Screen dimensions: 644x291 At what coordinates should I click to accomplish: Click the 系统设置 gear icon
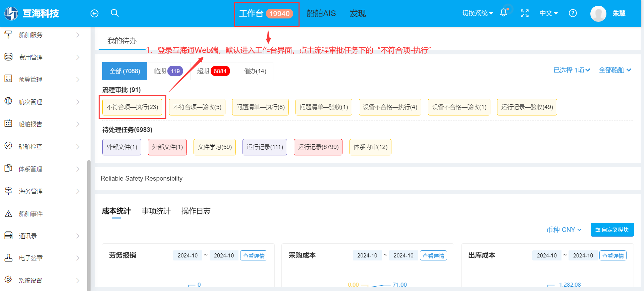[x=8, y=280]
